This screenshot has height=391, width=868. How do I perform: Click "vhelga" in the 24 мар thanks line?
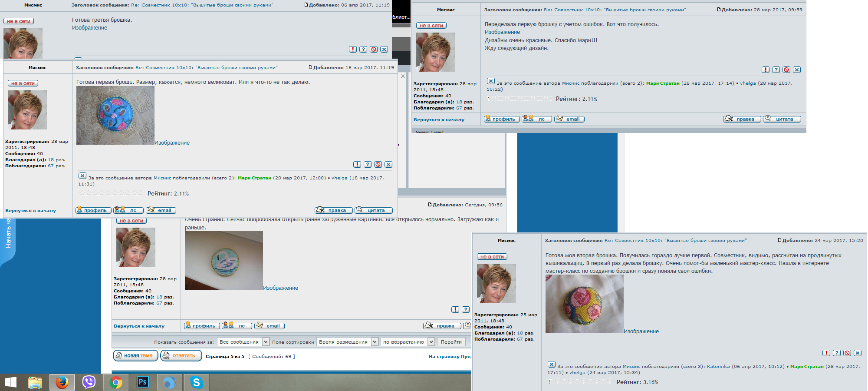click(577, 373)
